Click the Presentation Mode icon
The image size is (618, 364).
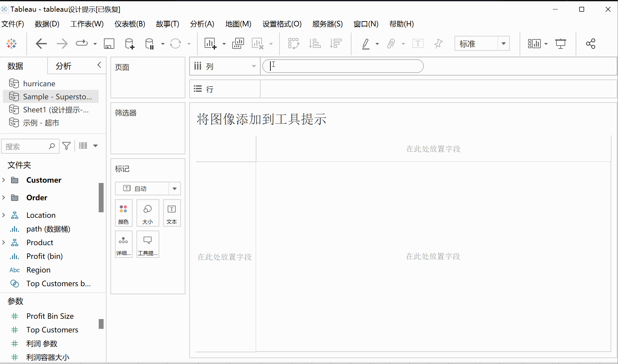coord(561,43)
